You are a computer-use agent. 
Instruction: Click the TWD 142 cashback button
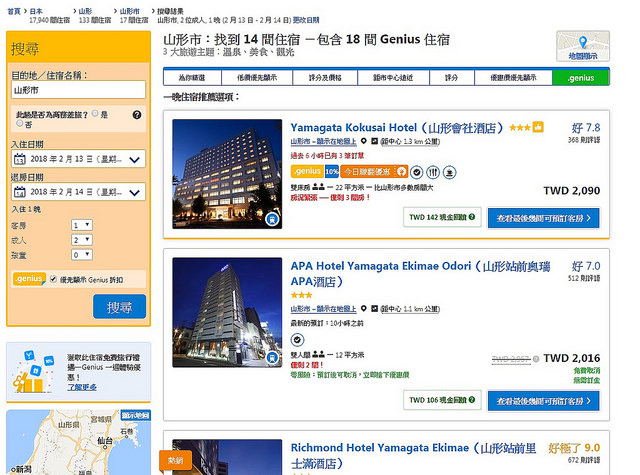click(442, 217)
